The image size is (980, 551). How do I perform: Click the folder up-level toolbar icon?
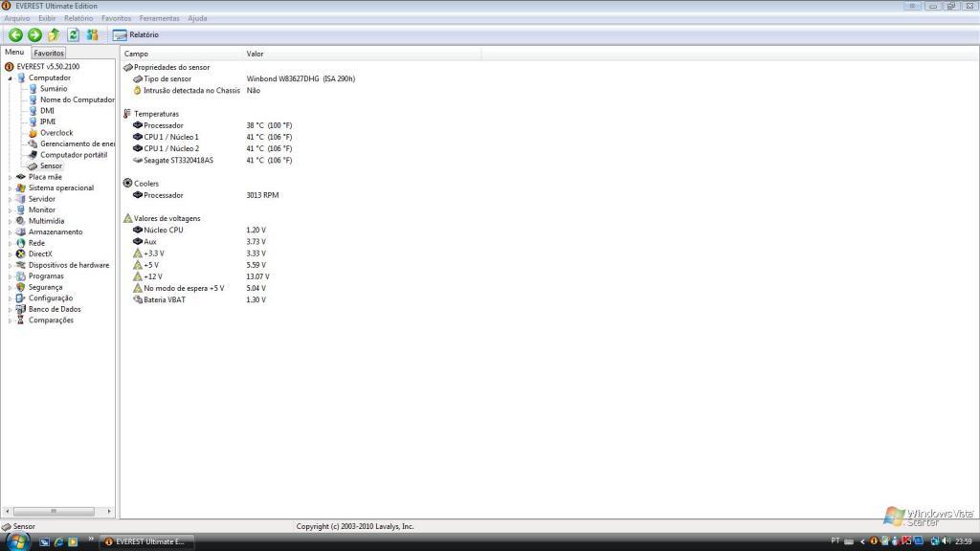coord(54,35)
